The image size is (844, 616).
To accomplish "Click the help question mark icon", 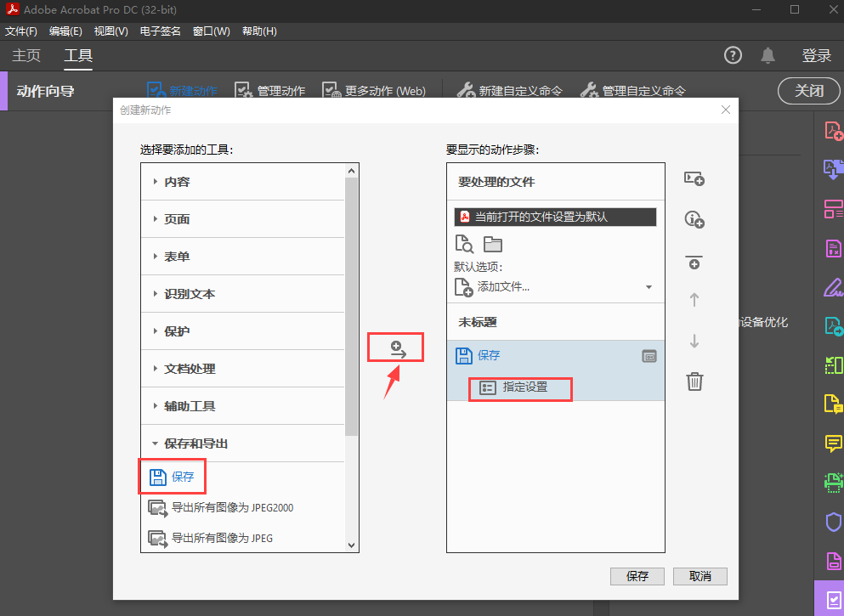I will click(x=733, y=55).
